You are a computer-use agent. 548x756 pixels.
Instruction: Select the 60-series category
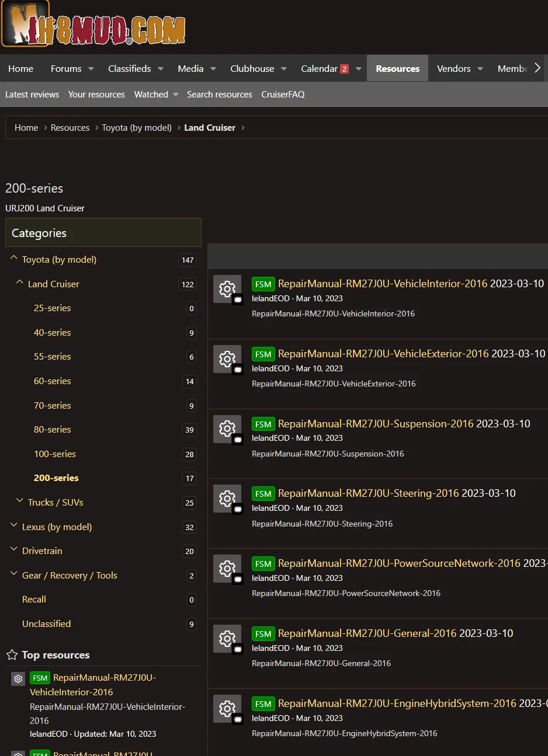(53, 381)
